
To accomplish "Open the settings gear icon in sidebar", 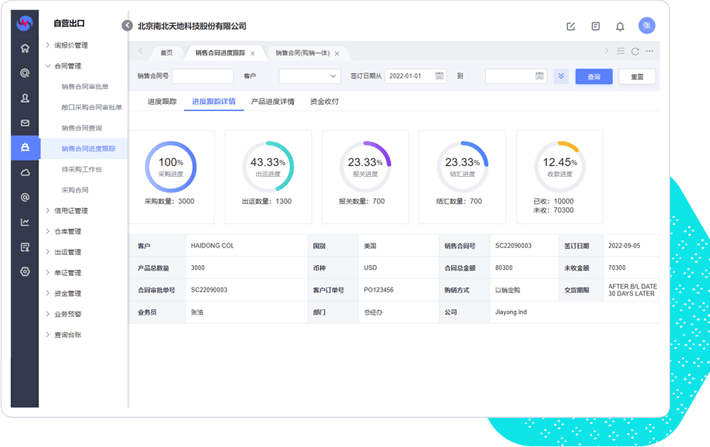I will [25, 271].
